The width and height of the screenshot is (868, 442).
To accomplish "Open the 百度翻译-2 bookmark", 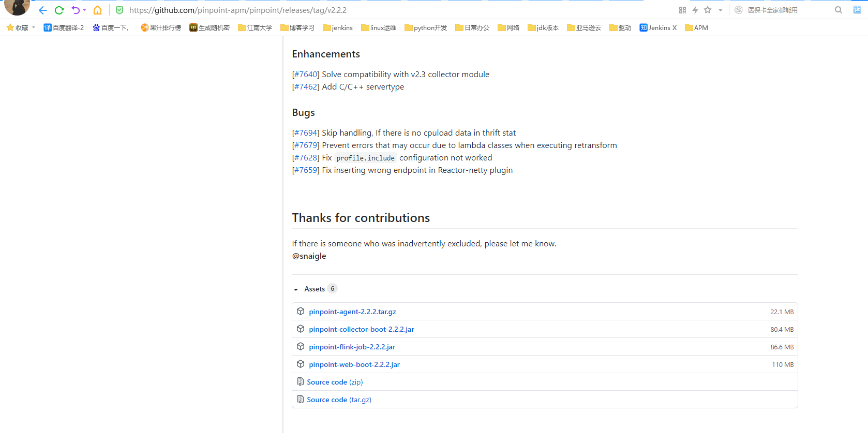I will point(64,28).
